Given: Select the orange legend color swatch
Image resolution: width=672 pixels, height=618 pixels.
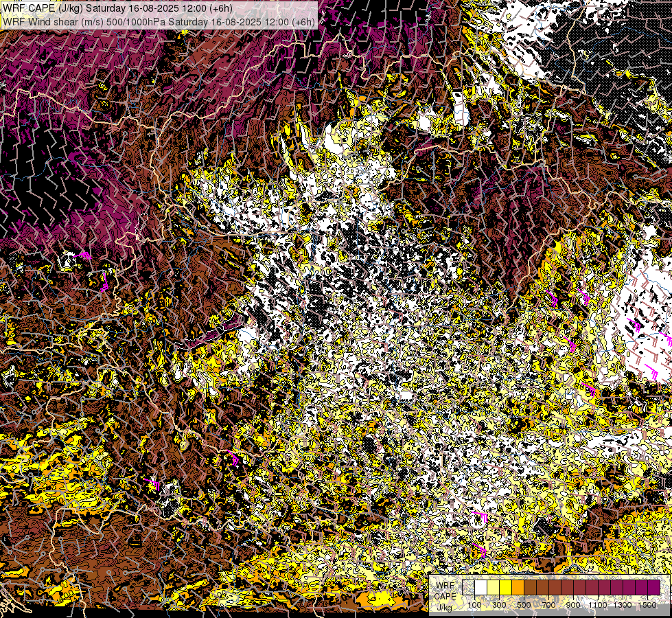Looking at the screenshot, I should (518, 587).
